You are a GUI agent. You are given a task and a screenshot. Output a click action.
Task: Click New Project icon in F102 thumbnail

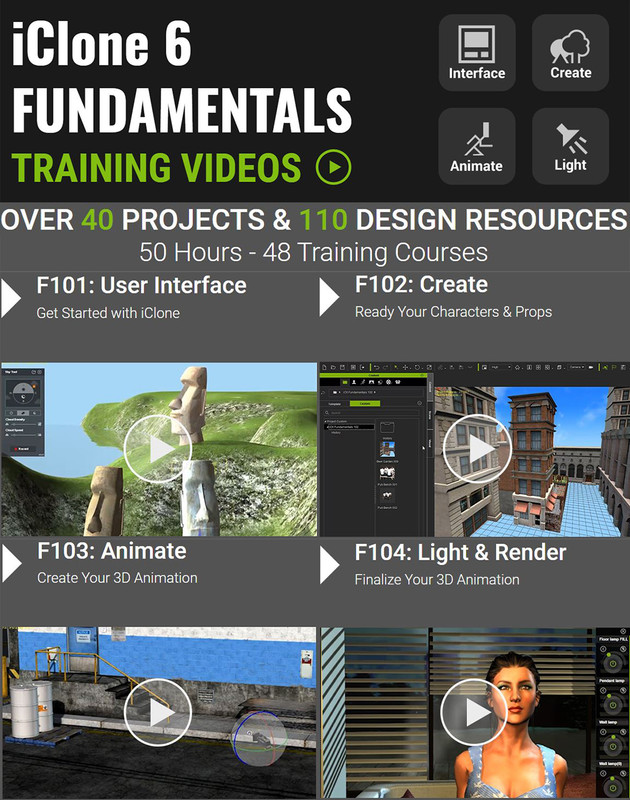click(324, 367)
